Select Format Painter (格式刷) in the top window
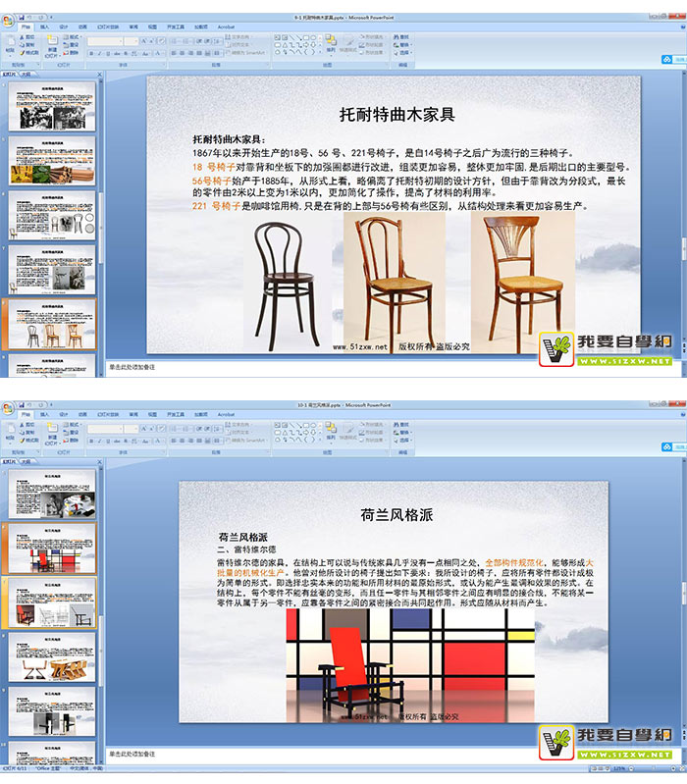The image size is (687, 784). tap(29, 53)
